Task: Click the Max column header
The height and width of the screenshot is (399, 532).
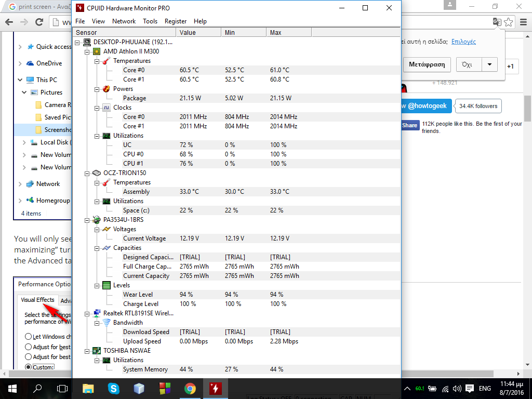Action: click(289, 33)
